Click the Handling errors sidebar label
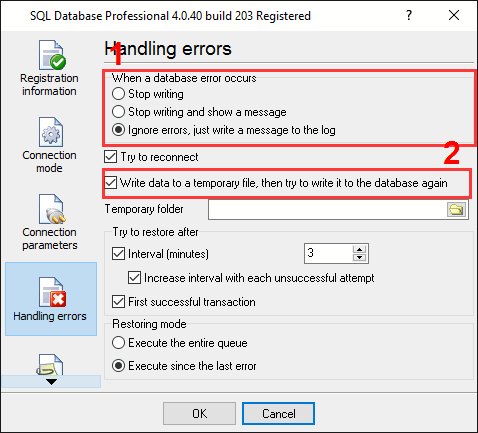 coord(50,316)
